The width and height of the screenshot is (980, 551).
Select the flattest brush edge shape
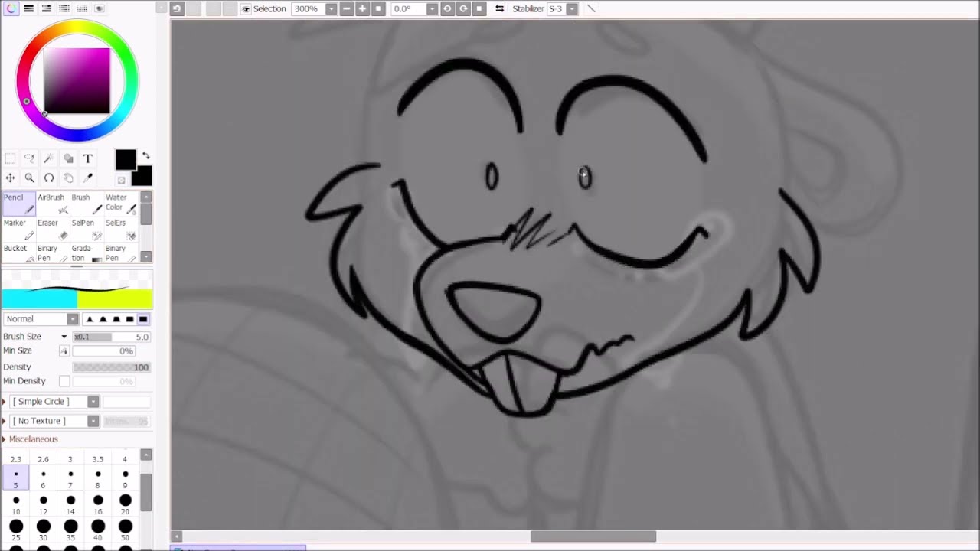pyautogui.click(x=143, y=319)
